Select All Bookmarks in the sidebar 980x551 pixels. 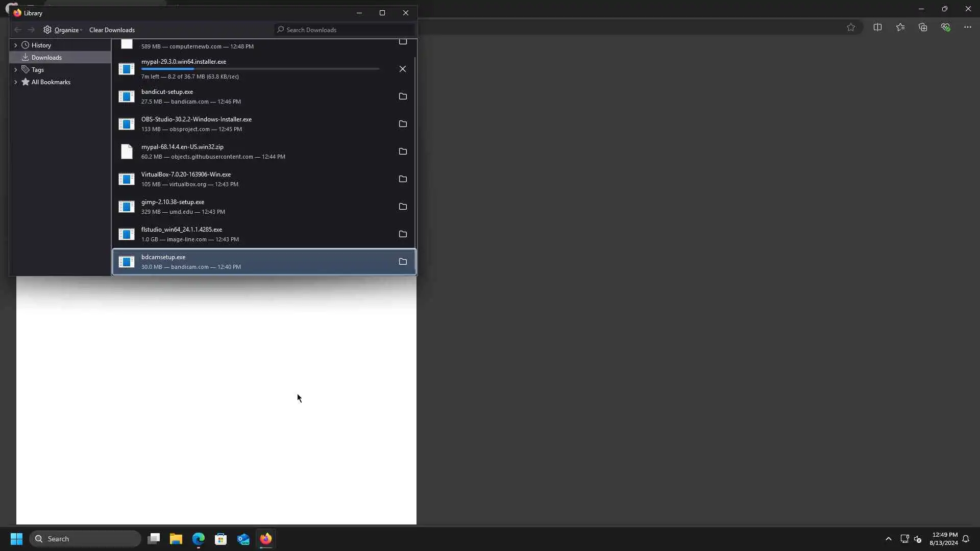click(51, 82)
